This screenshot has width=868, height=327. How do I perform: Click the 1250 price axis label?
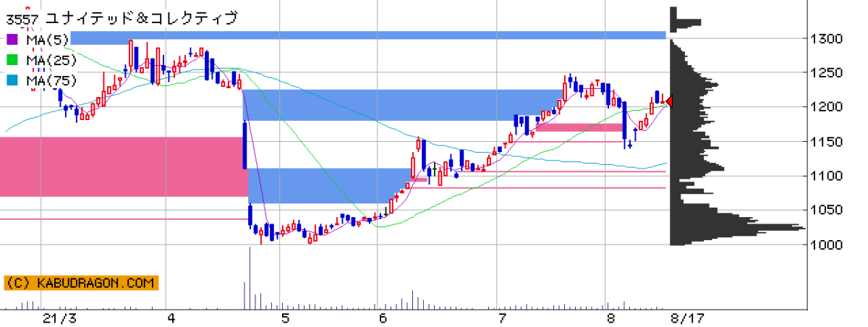tap(827, 73)
